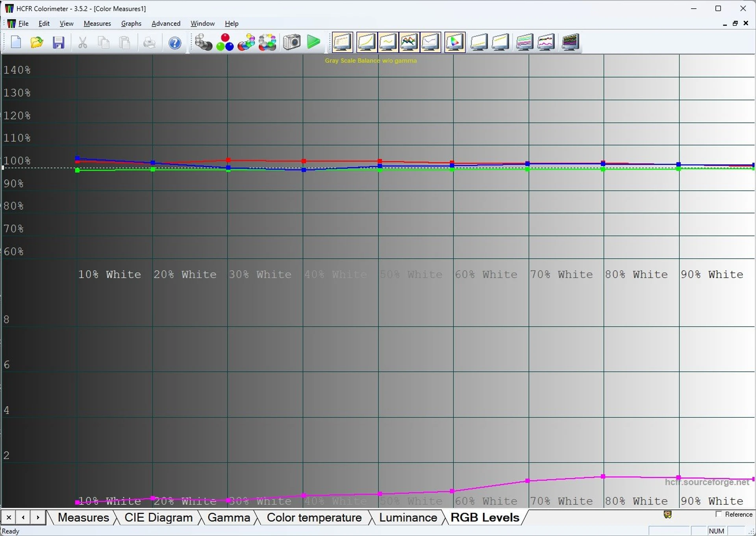Toggle the Luminance graph monitor icon
Screen dimensions: 756x536
[x=367, y=42]
